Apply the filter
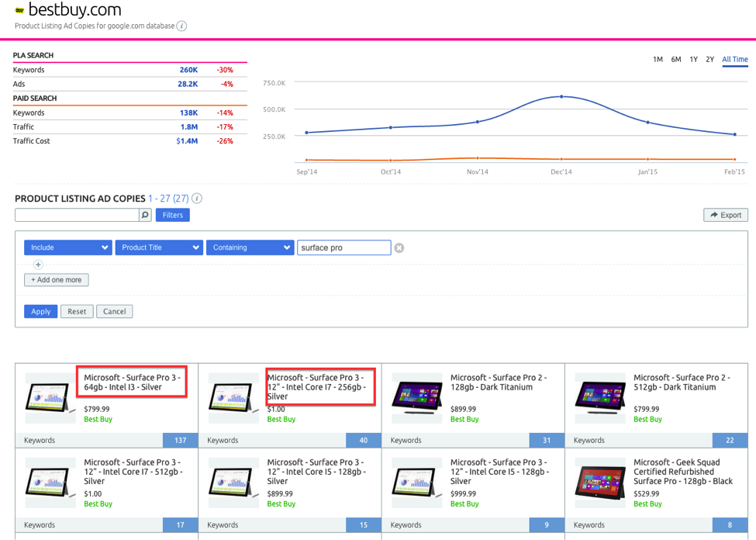 [41, 312]
